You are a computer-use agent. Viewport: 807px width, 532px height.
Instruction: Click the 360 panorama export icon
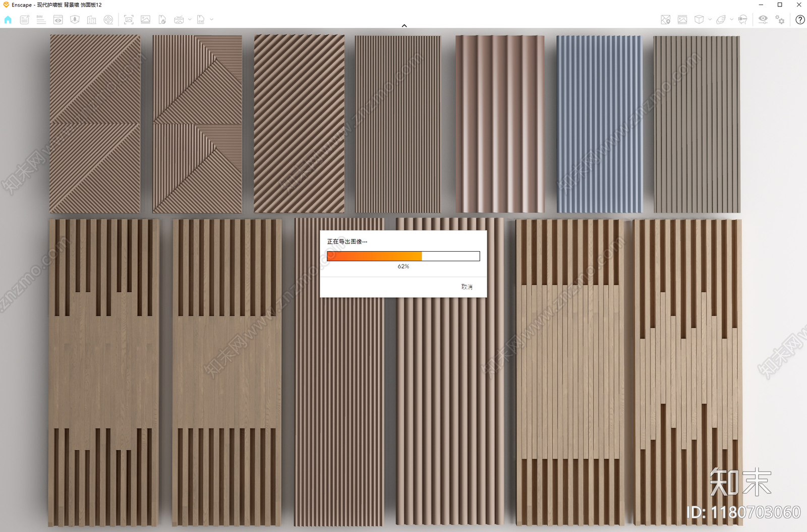tap(179, 20)
